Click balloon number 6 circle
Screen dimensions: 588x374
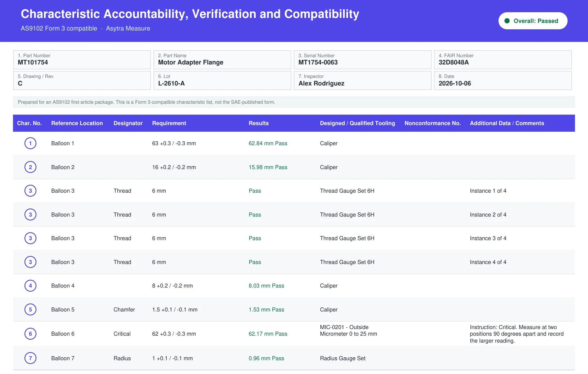(x=31, y=334)
